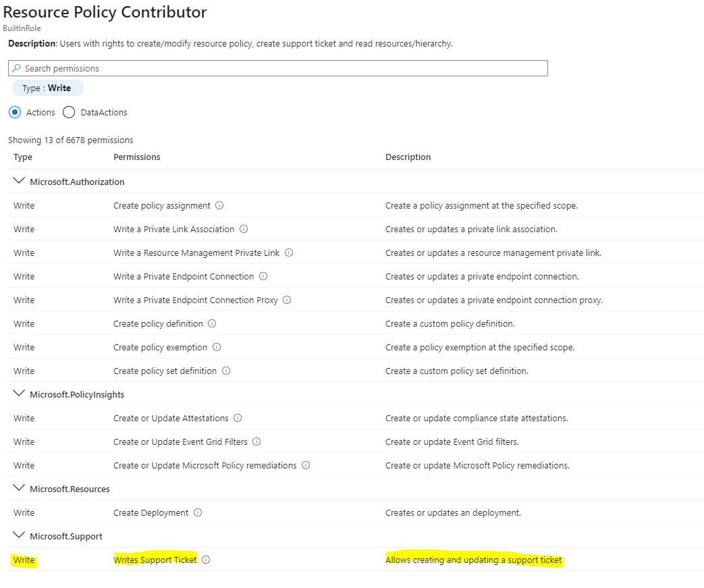Image resolution: width=704 pixels, height=588 pixels.
Task: Click the Type : Write filter pill
Action: point(47,88)
